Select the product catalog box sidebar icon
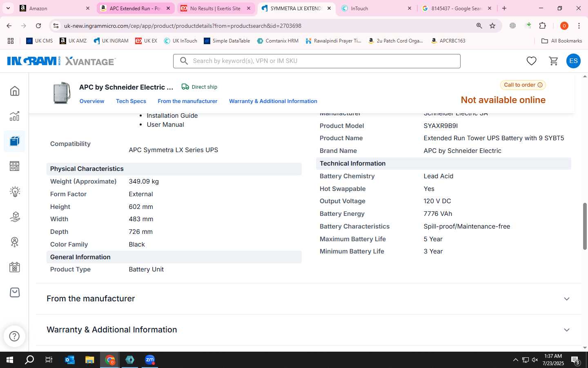Image resolution: width=588 pixels, height=368 pixels. click(15, 141)
